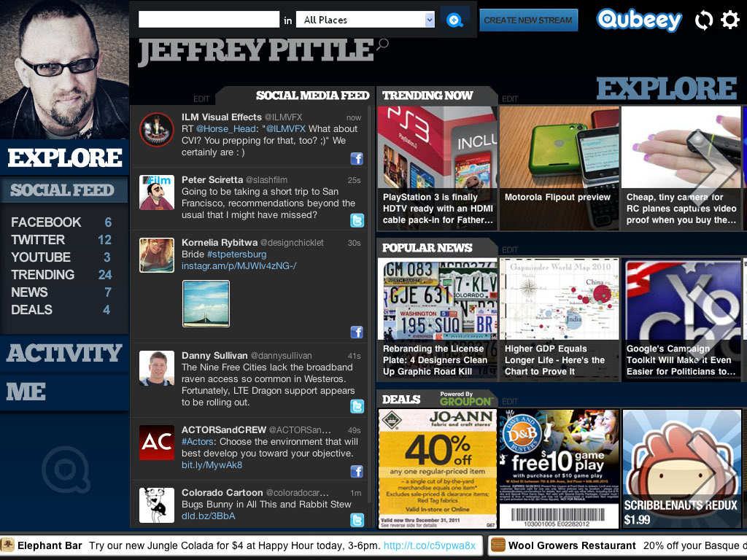747x560 pixels.
Task: Open RC planes tiny camera story
Action: click(x=681, y=168)
